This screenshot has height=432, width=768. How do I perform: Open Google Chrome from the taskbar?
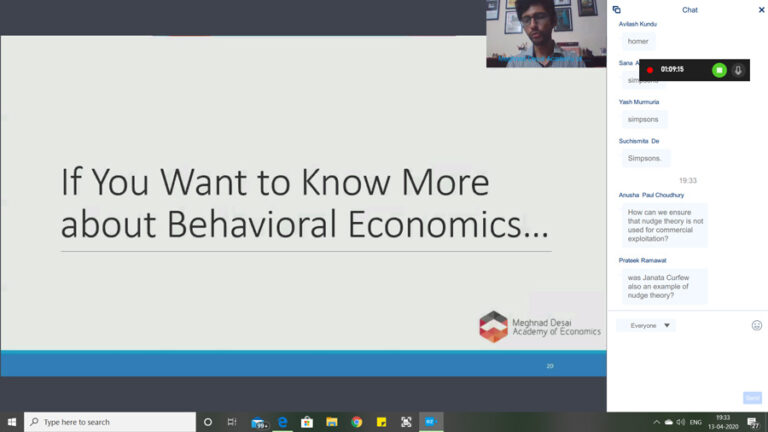(356, 422)
